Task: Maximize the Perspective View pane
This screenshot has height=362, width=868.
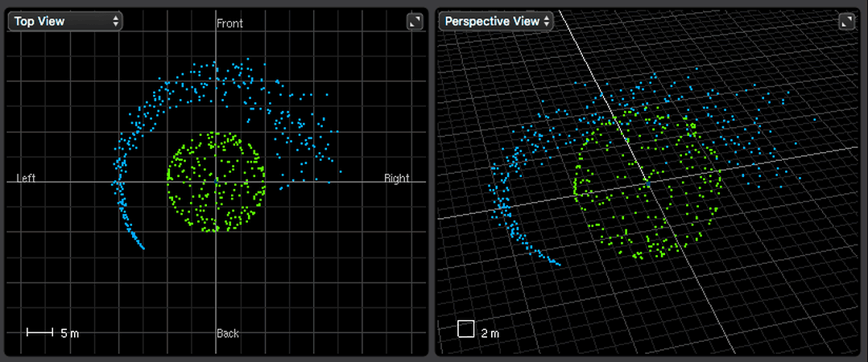Action: point(845,22)
